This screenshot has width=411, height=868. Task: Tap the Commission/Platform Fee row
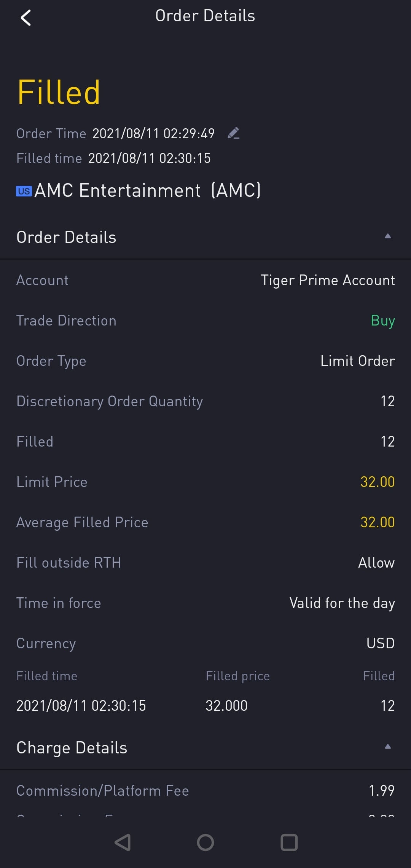pos(205,791)
